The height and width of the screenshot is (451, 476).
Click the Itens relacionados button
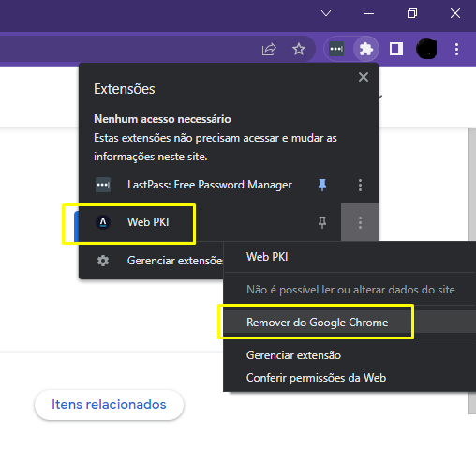109,404
